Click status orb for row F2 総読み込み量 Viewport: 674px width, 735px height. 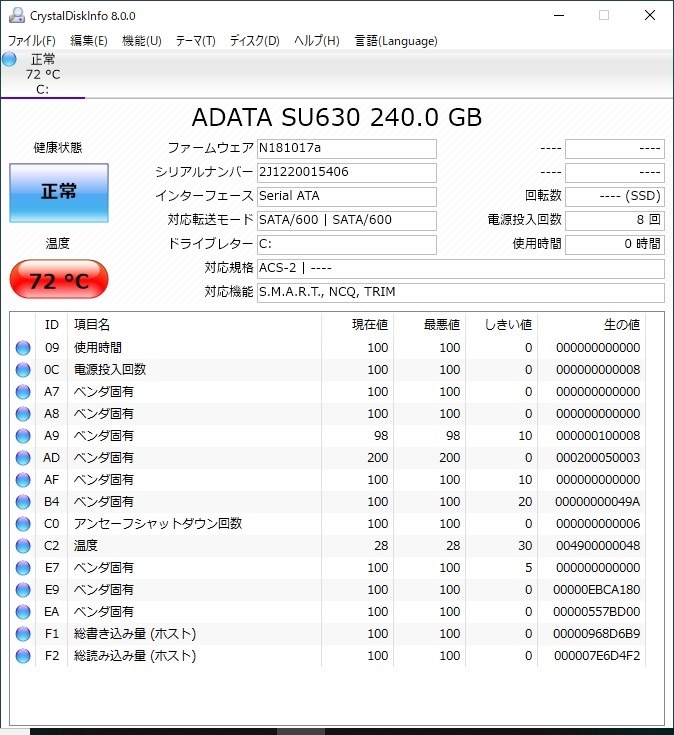point(23,656)
